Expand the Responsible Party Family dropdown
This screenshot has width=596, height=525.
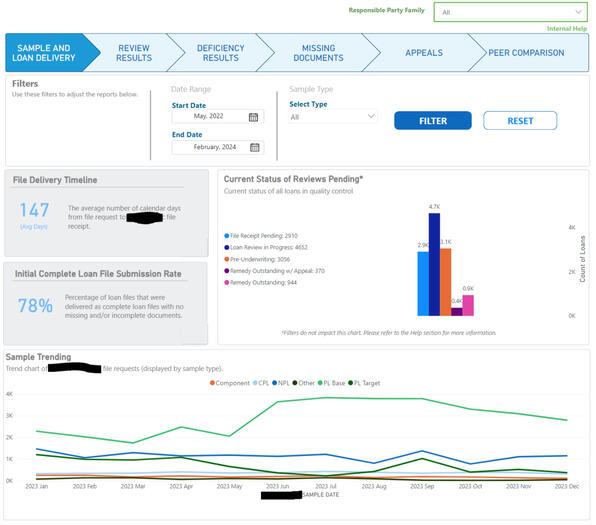(510, 12)
